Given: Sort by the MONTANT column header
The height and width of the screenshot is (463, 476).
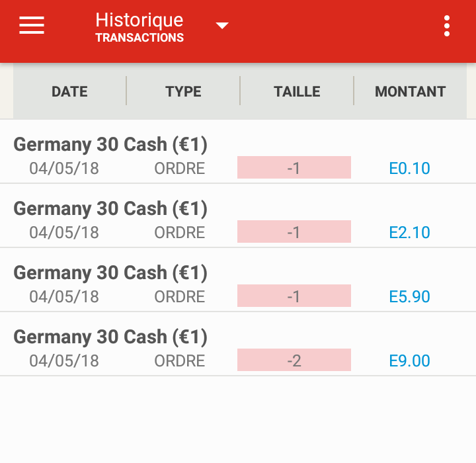Looking at the screenshot, I should tap(410, 92).
